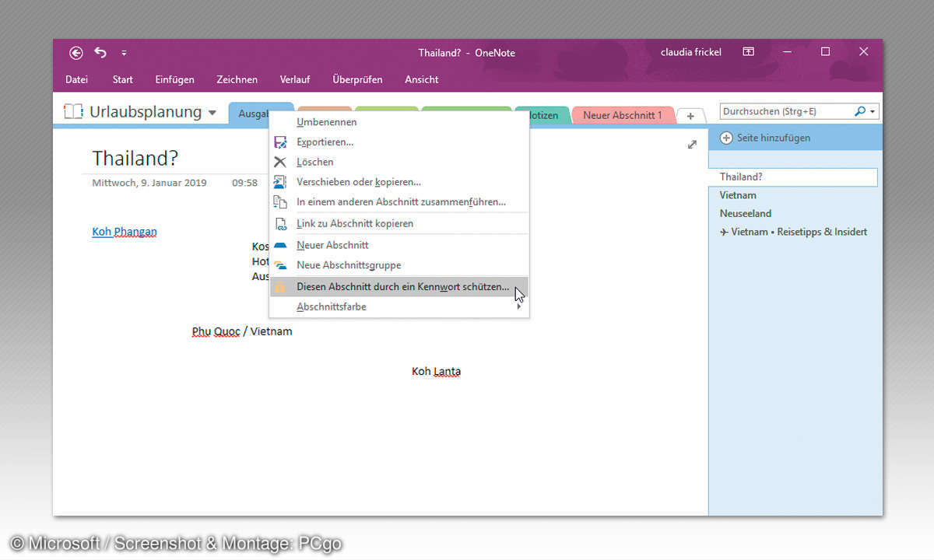Choose Verschieben oder kopieren...
934x560 pixels.
click(399, 182)
